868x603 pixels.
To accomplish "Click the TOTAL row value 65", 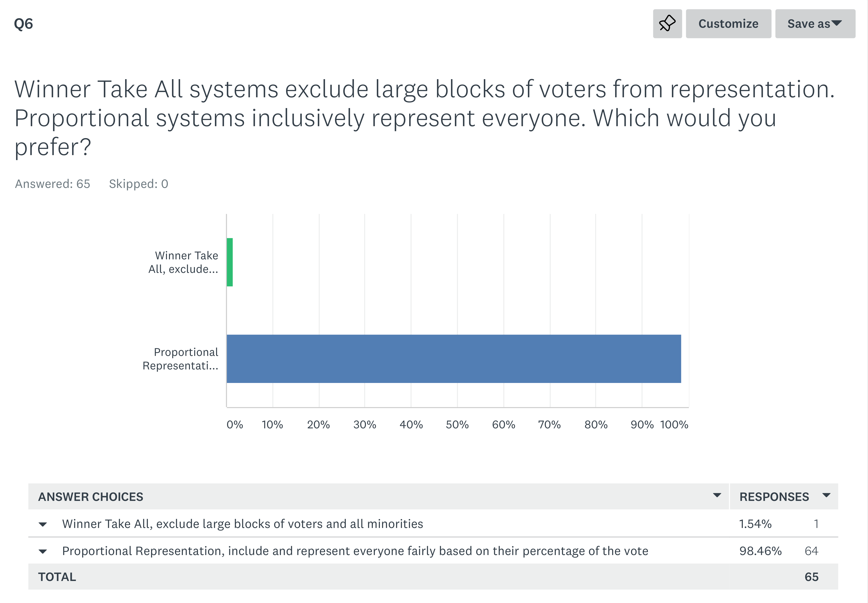I will click(x=811, y=577).
